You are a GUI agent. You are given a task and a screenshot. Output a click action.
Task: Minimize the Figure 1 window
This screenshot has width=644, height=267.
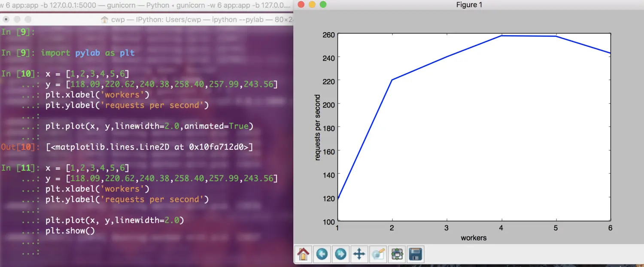click(x=312, y=5)
